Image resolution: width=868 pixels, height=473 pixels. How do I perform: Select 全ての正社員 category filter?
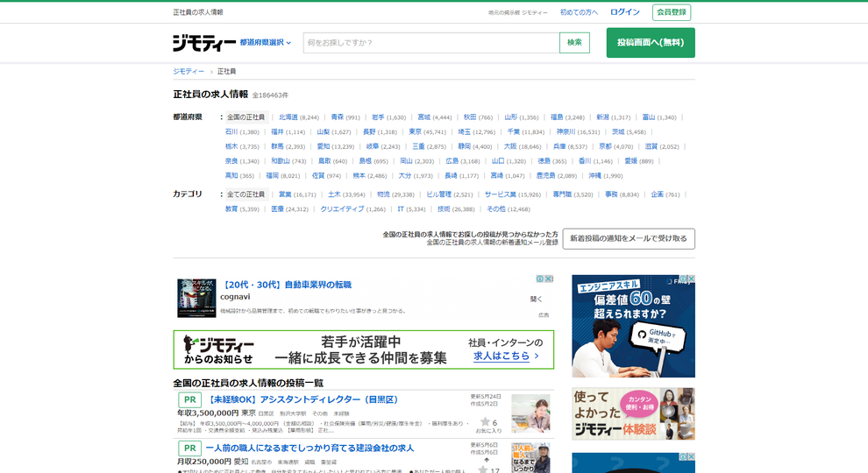(245, 194)
